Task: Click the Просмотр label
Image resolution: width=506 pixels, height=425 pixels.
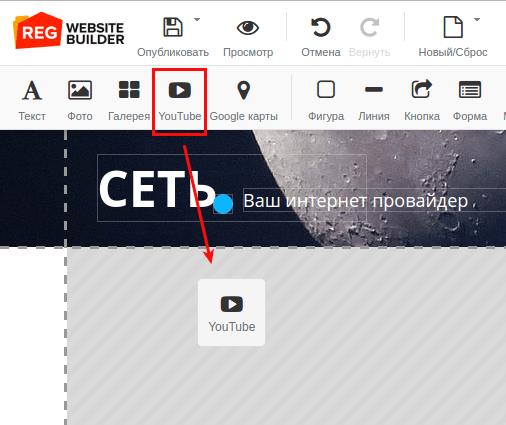Action: (248, 52)
